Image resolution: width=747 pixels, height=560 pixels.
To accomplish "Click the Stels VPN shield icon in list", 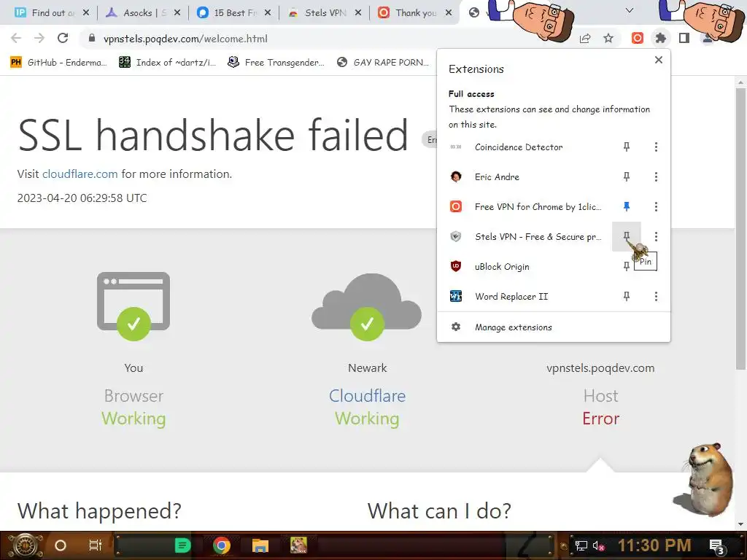I will (x=456, y=237).
